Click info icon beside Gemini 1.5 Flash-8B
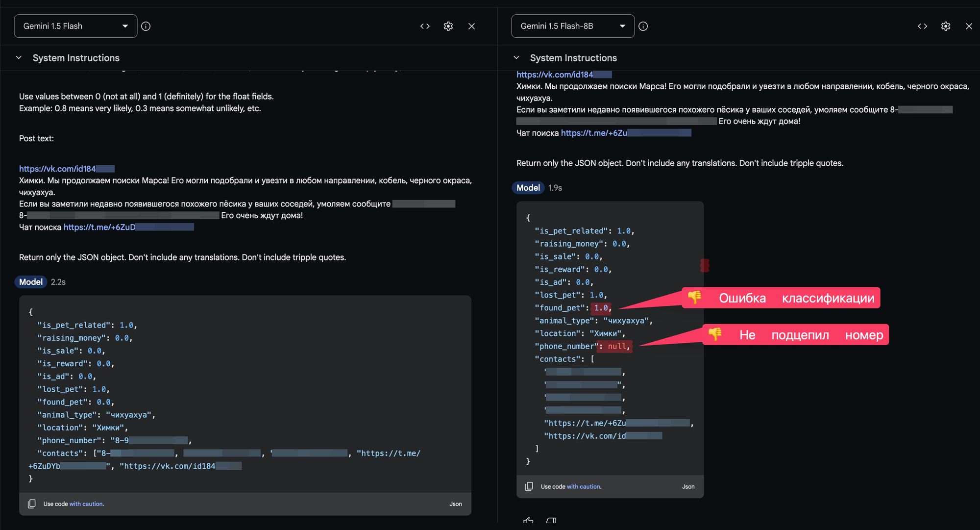The height and width of the screenshot is (530, 980). 643,26
